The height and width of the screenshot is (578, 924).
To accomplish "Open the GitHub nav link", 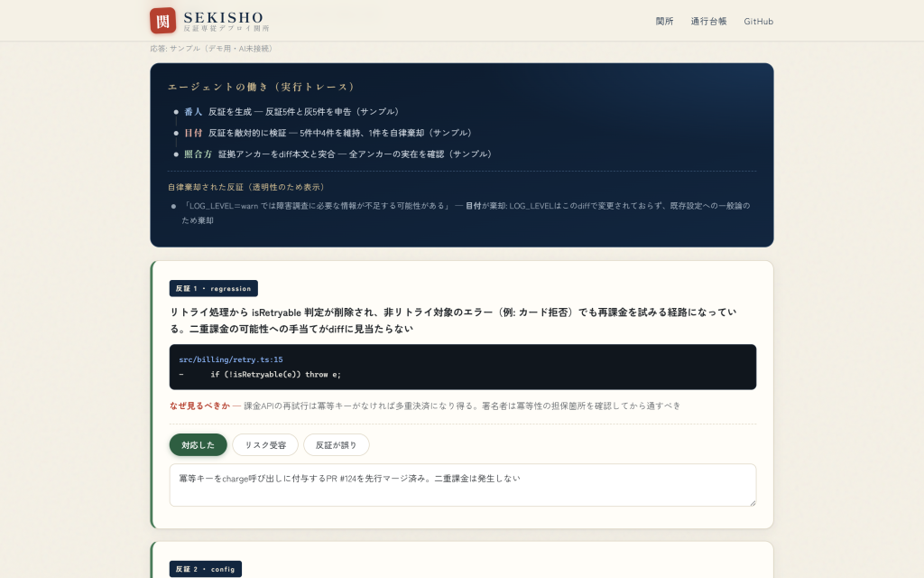I will pos(758,22).
